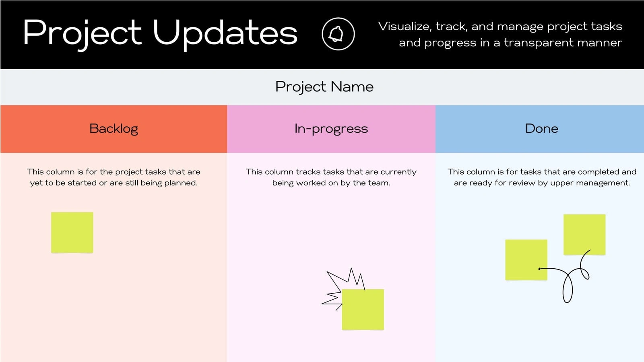
Task: Select the Backlog column header
Action: pos(114,129)
